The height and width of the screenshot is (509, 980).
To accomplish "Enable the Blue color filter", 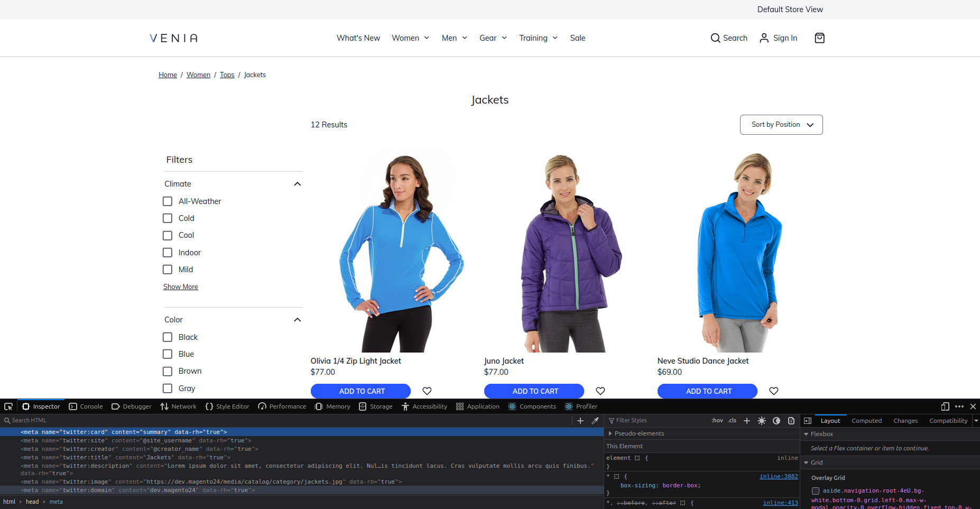I will (x=168, y=354).
